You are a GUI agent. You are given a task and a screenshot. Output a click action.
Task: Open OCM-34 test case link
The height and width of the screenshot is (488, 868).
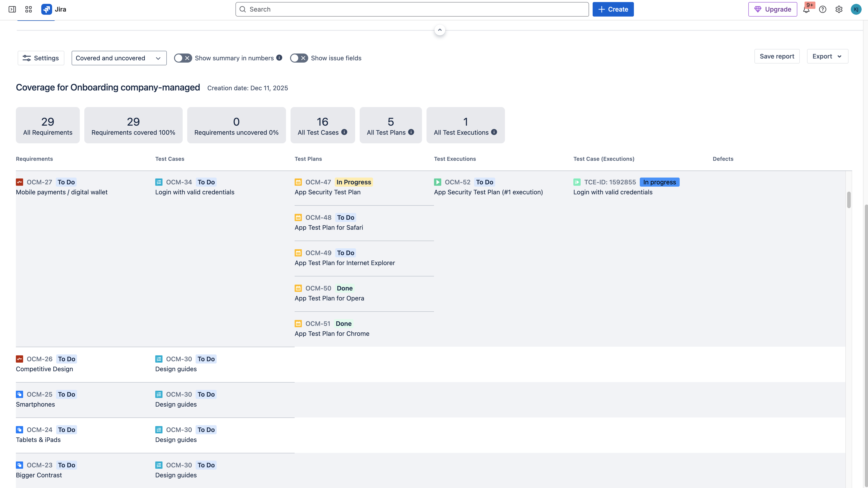179,182
